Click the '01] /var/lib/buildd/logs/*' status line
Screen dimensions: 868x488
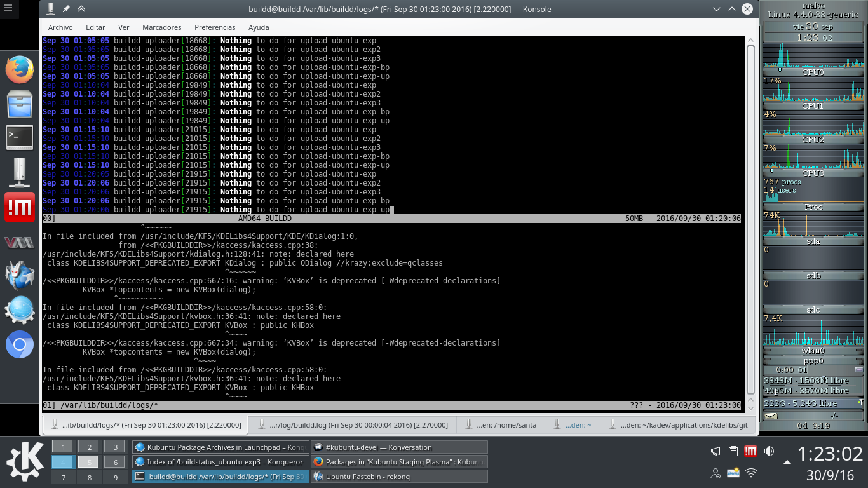tap(392, 405)
